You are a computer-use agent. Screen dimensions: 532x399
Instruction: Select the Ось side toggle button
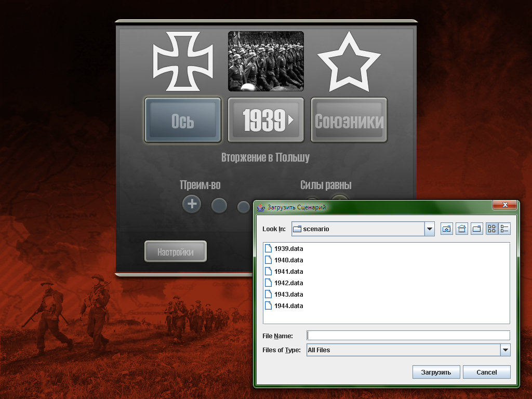(x=183, y=120)
